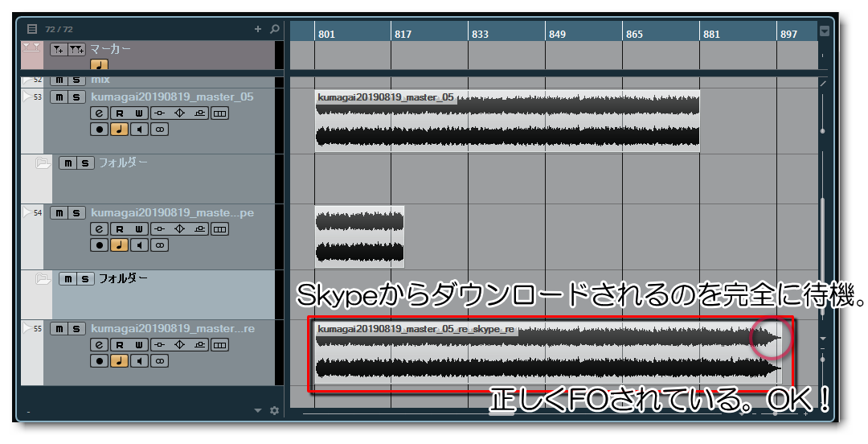Click the upper vertical slider handle at right edge
The width and height of the screenshot is (868, 444).
coord(823,131)
